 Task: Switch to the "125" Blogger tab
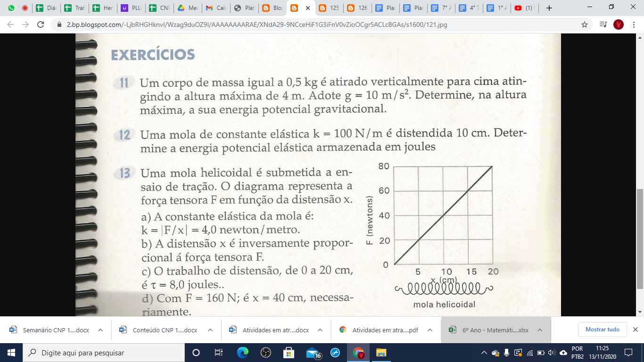point(329,8)
